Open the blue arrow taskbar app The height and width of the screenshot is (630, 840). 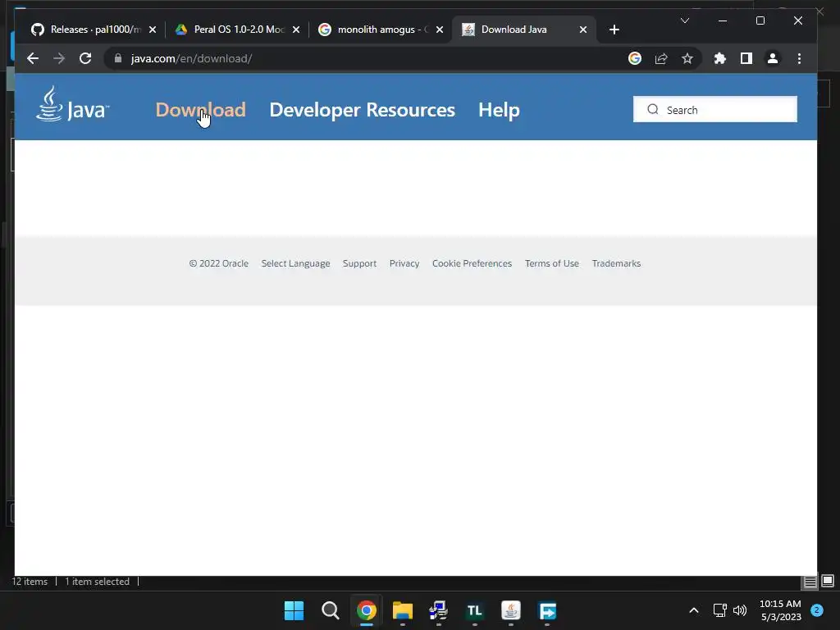(547, 610)
